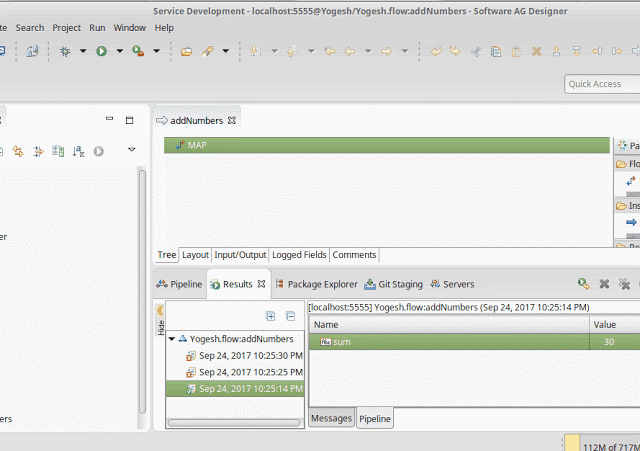Click Expand All icon in Results view

tap(270, 316)
